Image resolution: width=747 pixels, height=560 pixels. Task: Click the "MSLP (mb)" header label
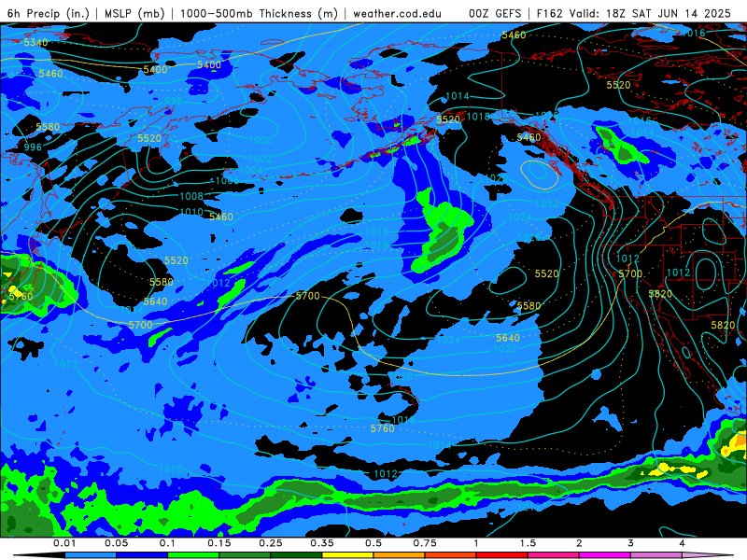click(x=134, y=13)
